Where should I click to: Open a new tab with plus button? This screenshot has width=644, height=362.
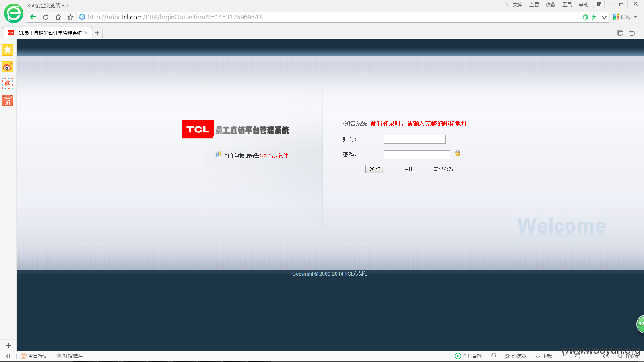tap(97, 33)
